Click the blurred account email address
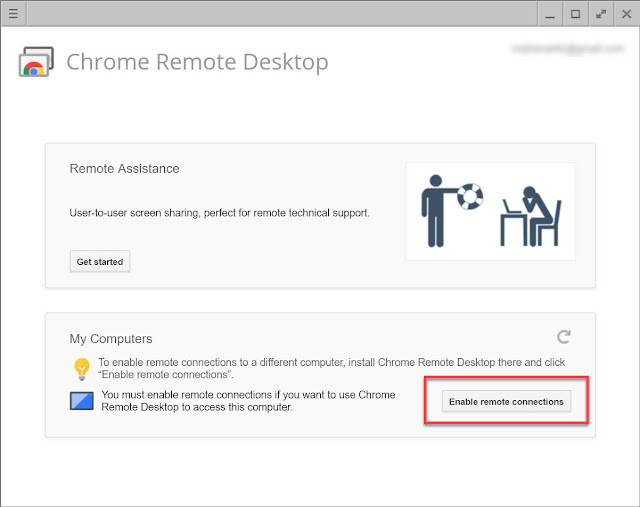This screenshot has width=640, height=507. [x=568, y=49]
